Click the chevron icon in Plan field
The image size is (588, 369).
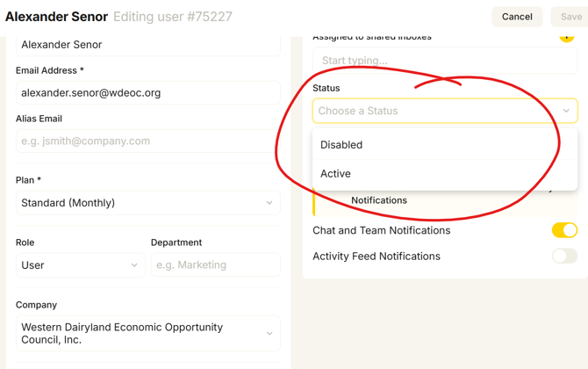pos(269,203)
